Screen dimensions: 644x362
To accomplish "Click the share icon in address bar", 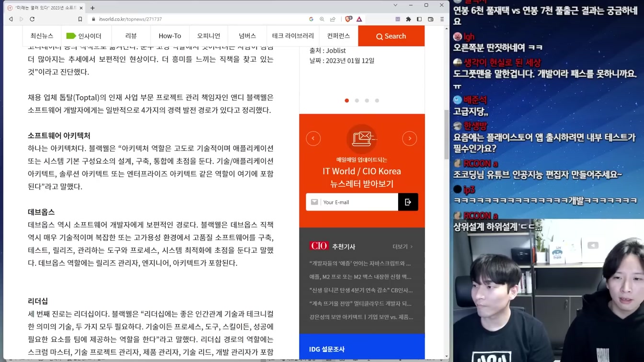I will coord(333,19).
